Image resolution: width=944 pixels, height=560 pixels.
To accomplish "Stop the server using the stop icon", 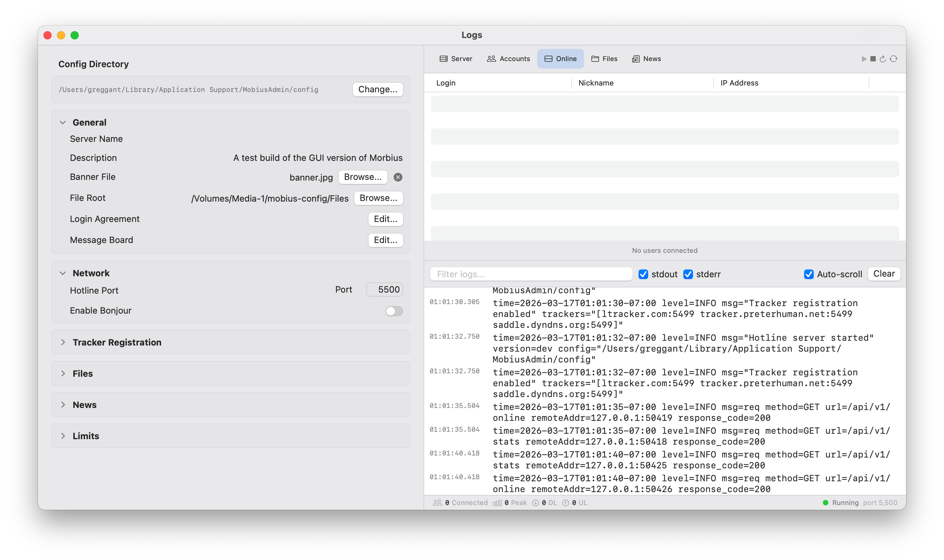I will [873, 59].
